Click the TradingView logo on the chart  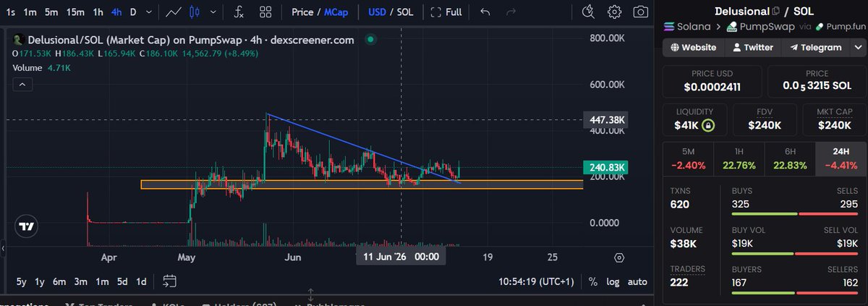coord(27,227)
